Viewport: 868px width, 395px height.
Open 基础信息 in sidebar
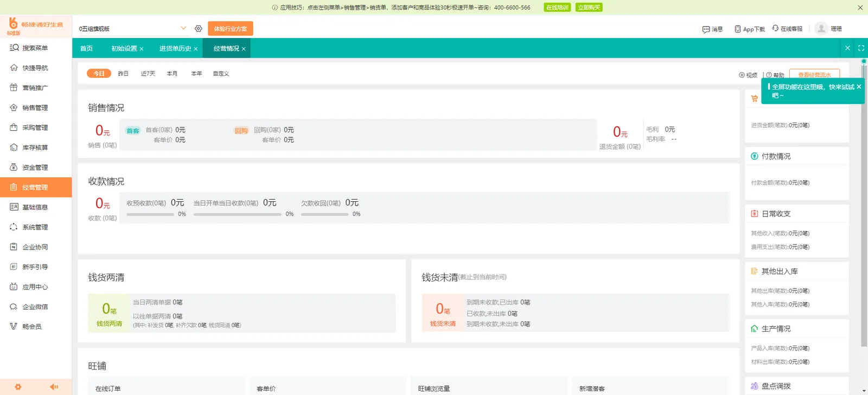[36, 207]
